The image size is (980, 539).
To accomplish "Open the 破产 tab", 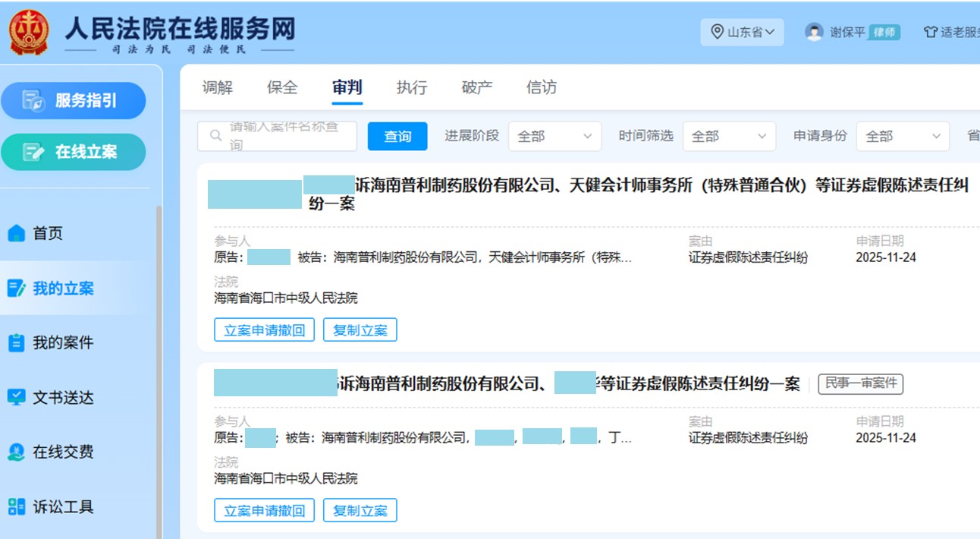I will coord(477,87).
